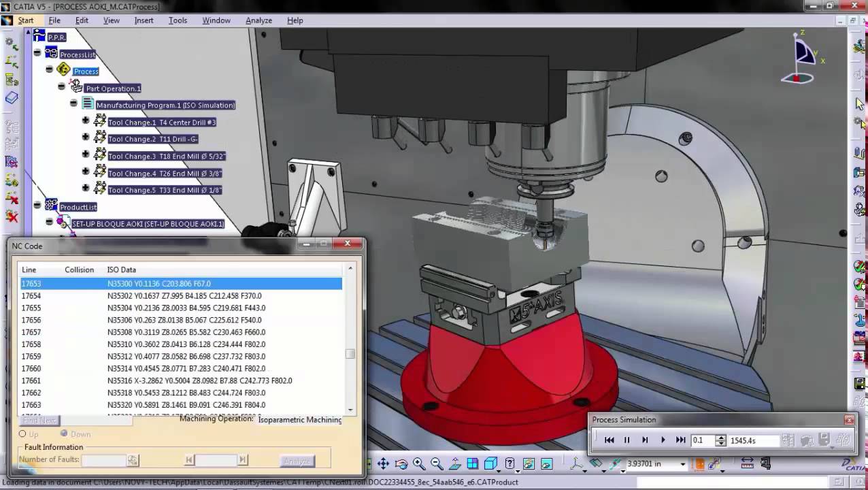Click the Zoom Out magnifier icon
The height and width of the screenshot is (490, 868).
tap(437, 464)
